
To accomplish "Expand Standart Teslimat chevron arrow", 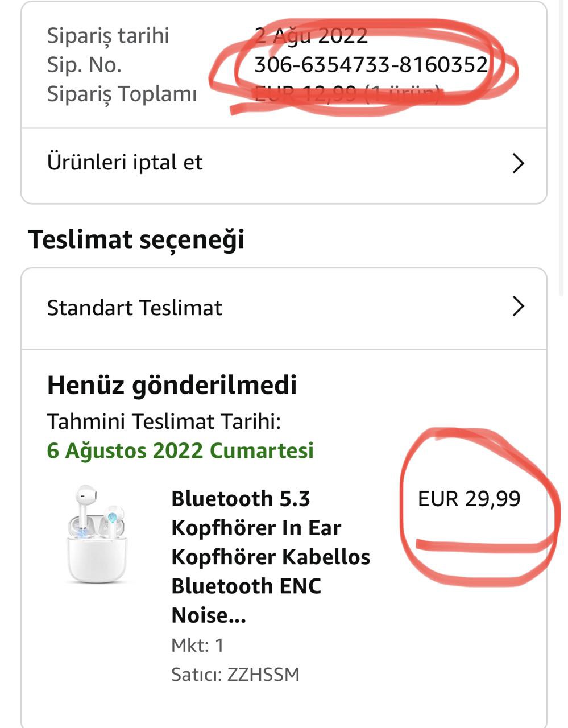I will [x=518, y=307].
